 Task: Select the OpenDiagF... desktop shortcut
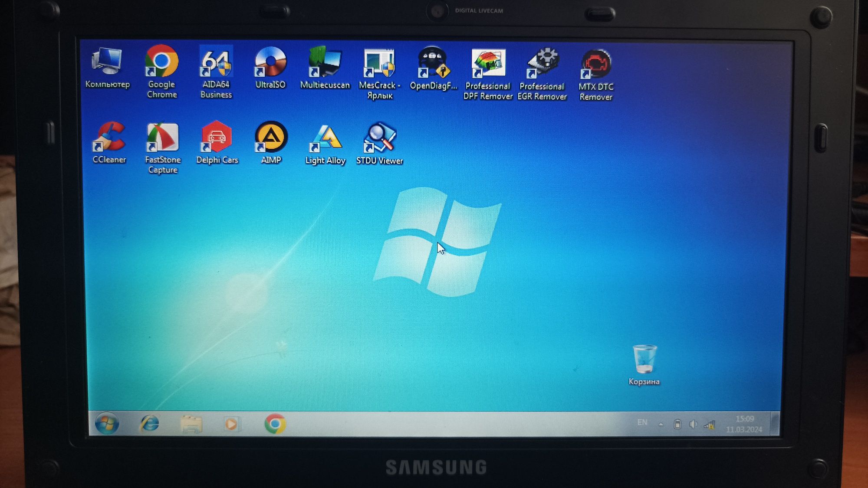pyautogui.click(x=433, y=69)
